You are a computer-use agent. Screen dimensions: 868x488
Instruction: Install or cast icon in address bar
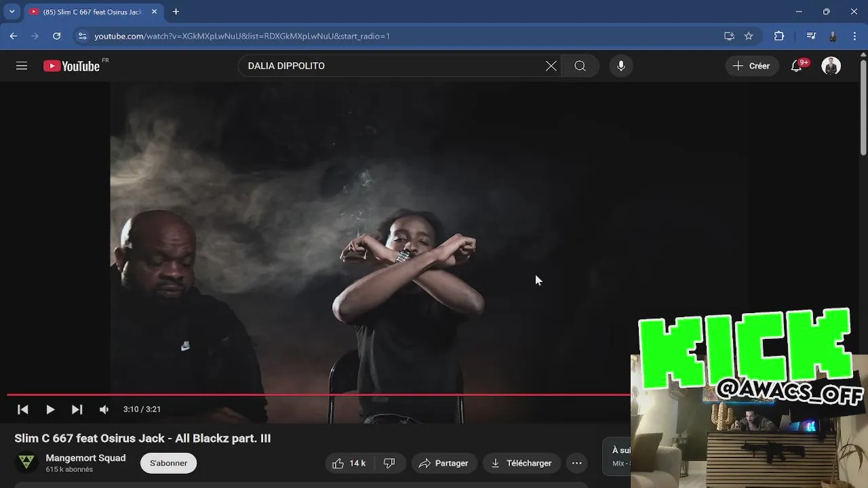click(729, 36)
